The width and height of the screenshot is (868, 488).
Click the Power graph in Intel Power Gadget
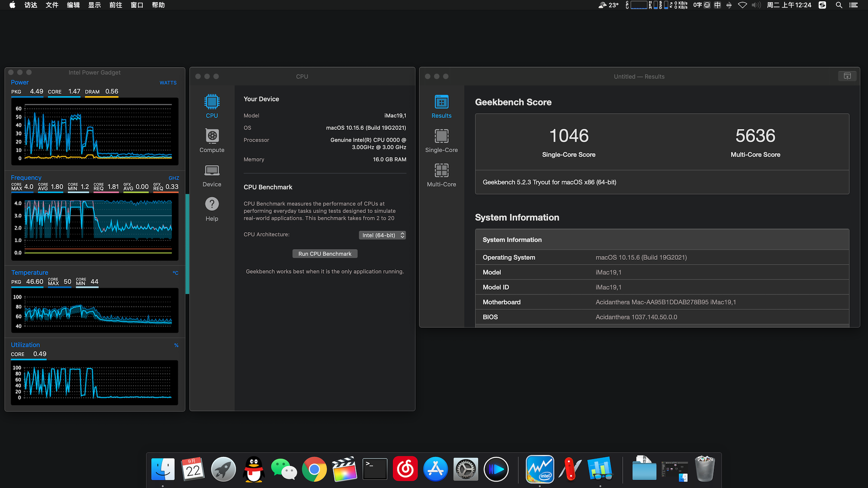coord(95,131)
